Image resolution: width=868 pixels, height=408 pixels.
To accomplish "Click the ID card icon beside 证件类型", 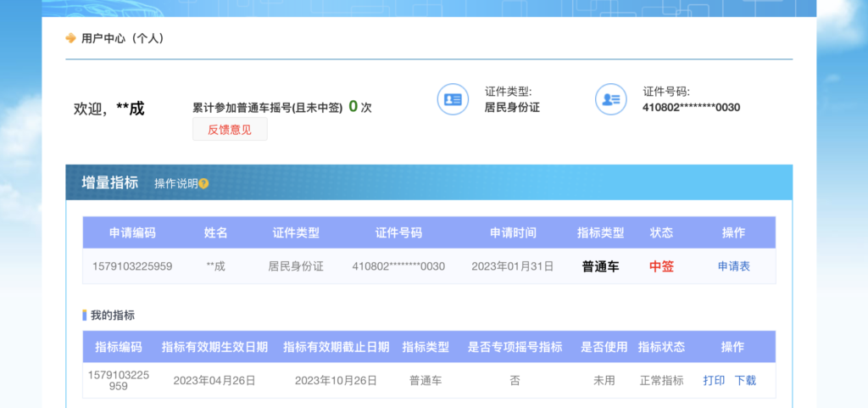I will coord(453,99).
